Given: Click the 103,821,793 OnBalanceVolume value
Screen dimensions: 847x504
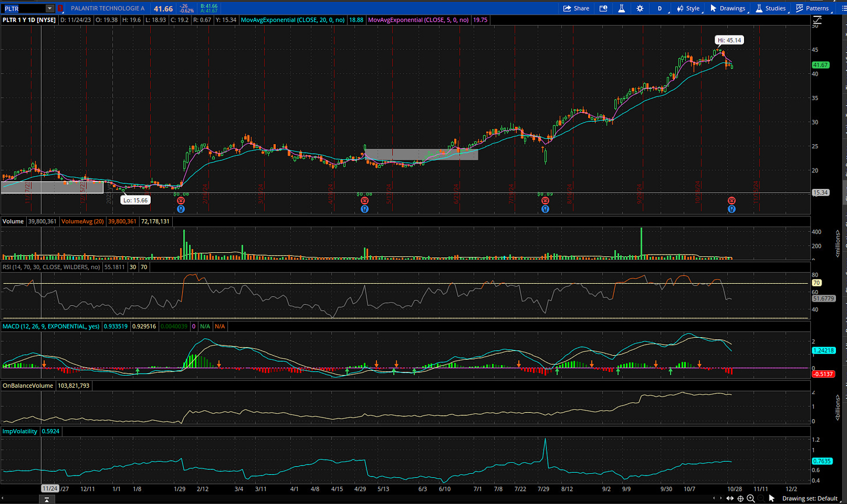Looking at the screenshot, I should [73, 385].
